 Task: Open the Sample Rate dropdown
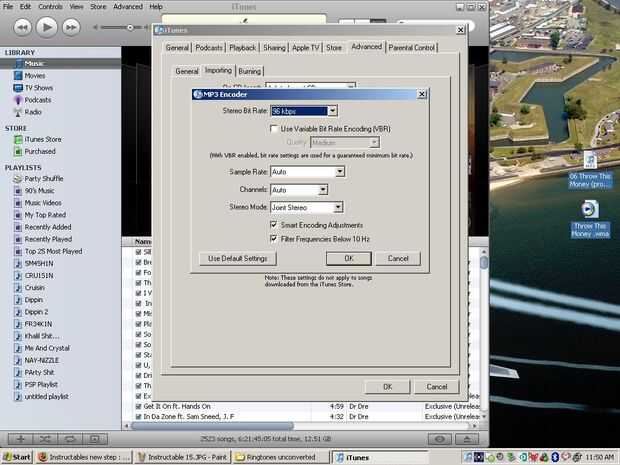tap(340, 172)
